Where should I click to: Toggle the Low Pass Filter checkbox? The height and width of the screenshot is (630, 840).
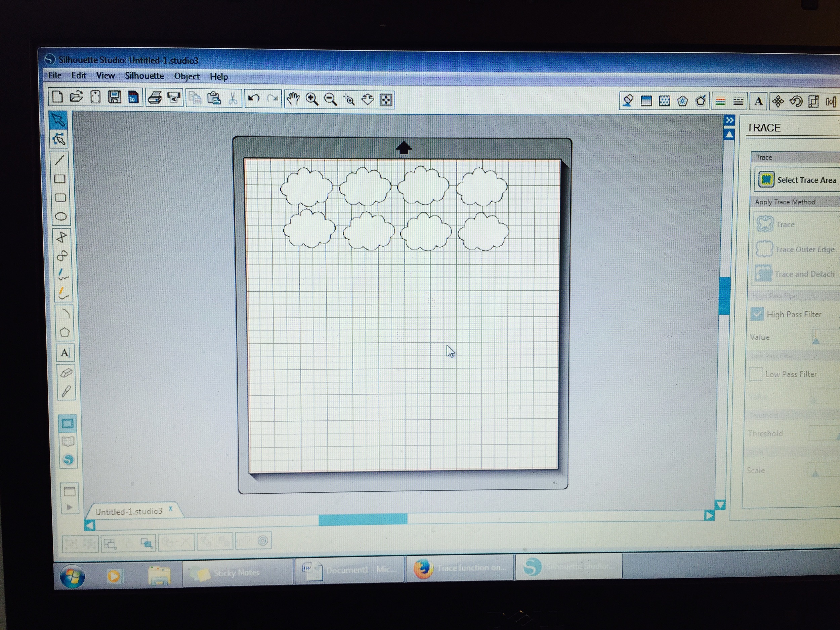(755, 374)
